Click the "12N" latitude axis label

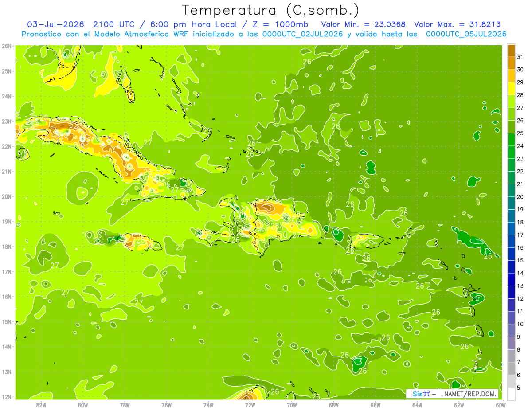click(6, 397)
